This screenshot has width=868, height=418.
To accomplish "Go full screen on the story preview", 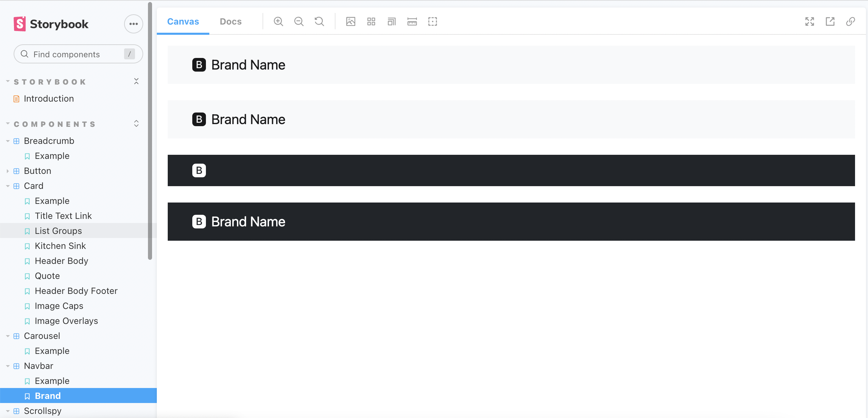I will coord(809,21).
